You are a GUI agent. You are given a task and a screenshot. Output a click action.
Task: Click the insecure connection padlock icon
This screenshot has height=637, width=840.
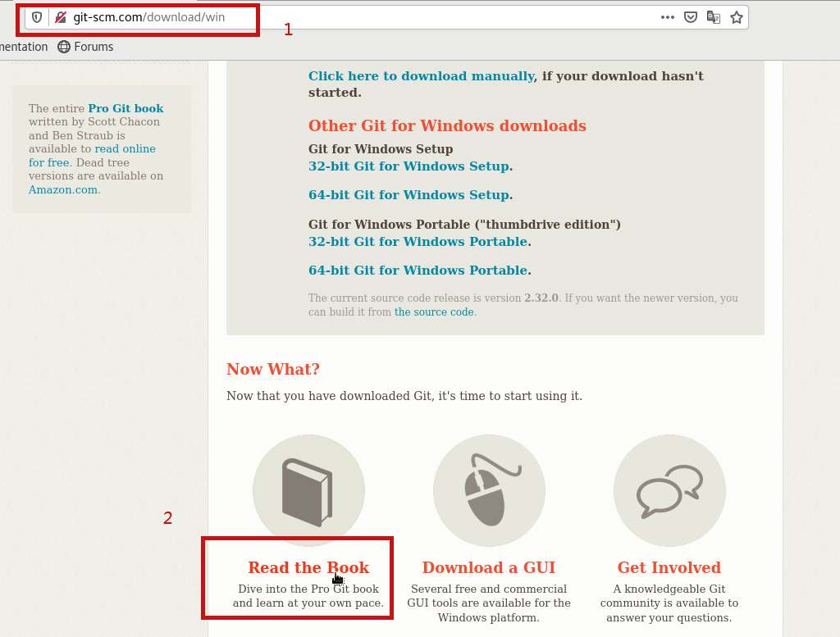click(61, 18)
